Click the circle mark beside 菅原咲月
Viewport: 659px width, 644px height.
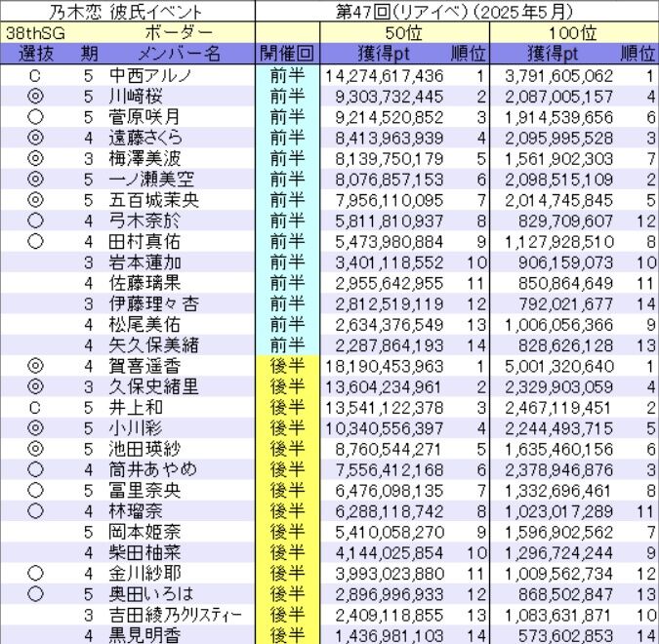pos(35,117)
